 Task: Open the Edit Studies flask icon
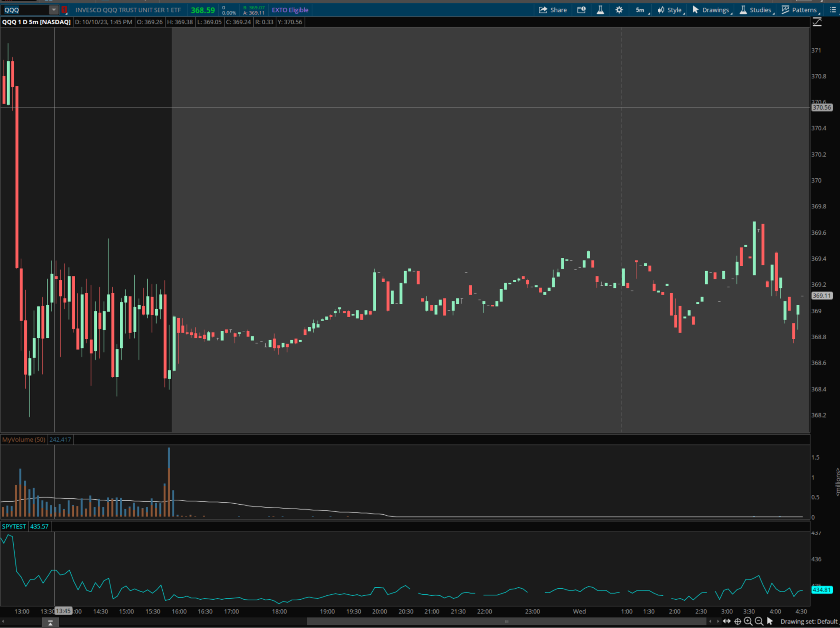(600, 10)
